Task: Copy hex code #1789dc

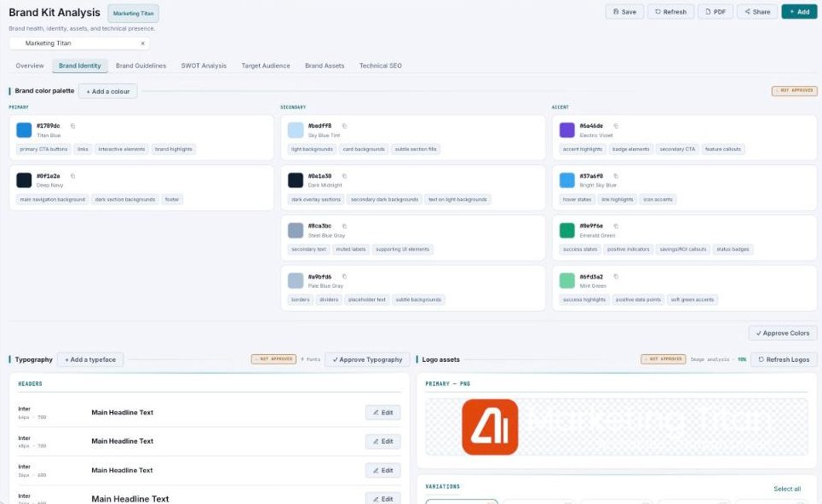Action: coord(73,126)
